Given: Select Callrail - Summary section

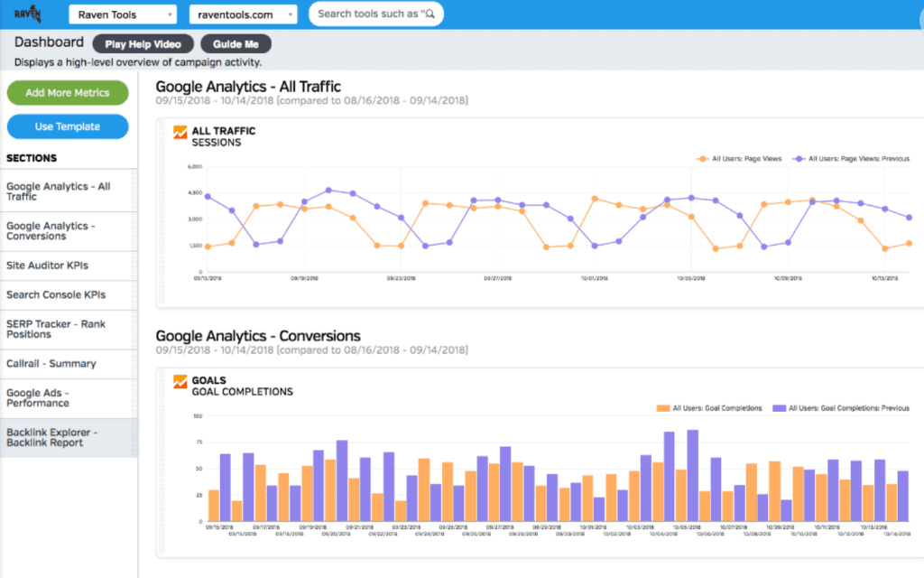Looking at the screenshot, I should tap(69, 364).
